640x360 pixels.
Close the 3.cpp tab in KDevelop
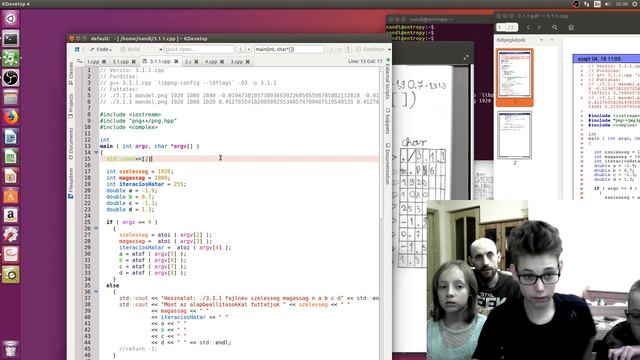click(248, 62)
